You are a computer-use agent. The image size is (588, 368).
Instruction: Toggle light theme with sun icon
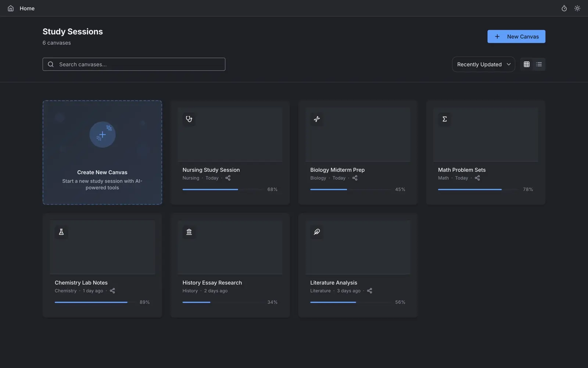tap(577, 8)
